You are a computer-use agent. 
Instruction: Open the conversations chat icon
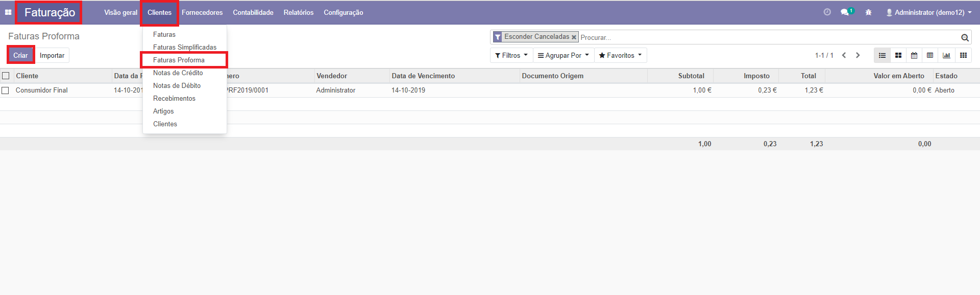tap(845, 12)
